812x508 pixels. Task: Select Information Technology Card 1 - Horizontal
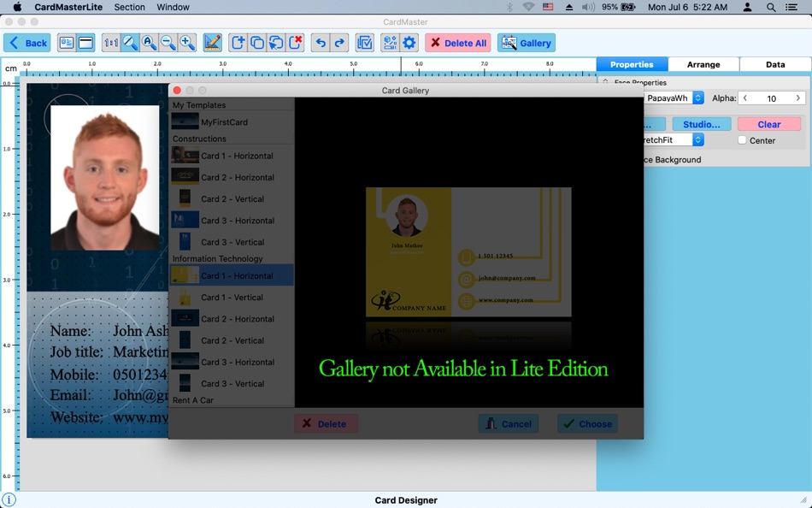[232, 275]
